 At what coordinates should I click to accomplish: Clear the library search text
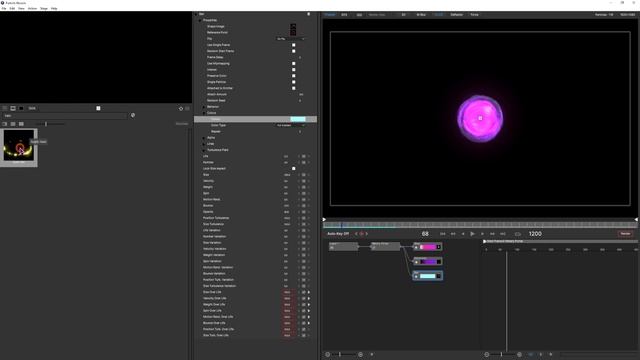click(x=133, y=116)
